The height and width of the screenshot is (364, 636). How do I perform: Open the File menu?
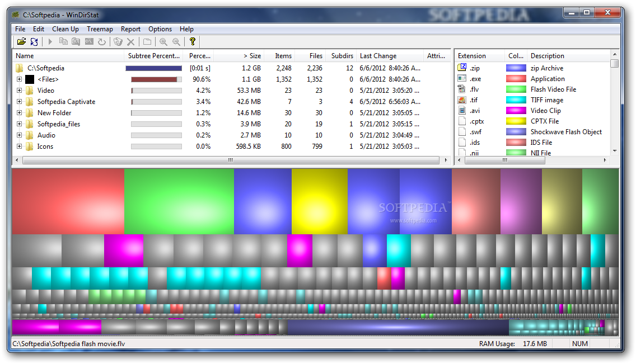[x=20, y=29]
